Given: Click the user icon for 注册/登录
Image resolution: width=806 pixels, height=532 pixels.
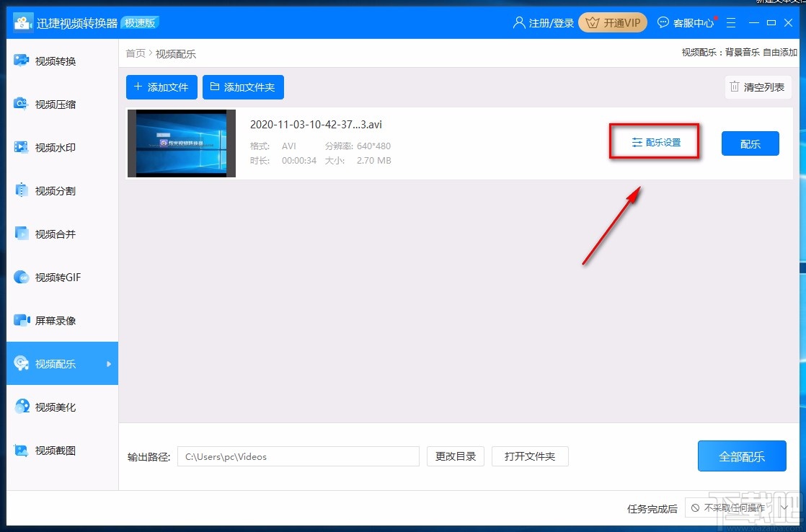Looking at the screenshot, I should tap(518, 22).
